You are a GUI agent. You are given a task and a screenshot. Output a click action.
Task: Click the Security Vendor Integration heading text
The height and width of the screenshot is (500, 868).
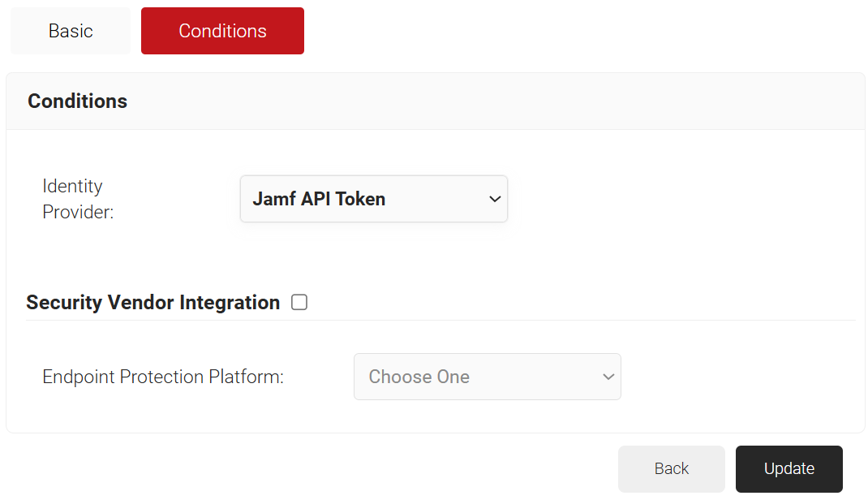tap(153, 302)
